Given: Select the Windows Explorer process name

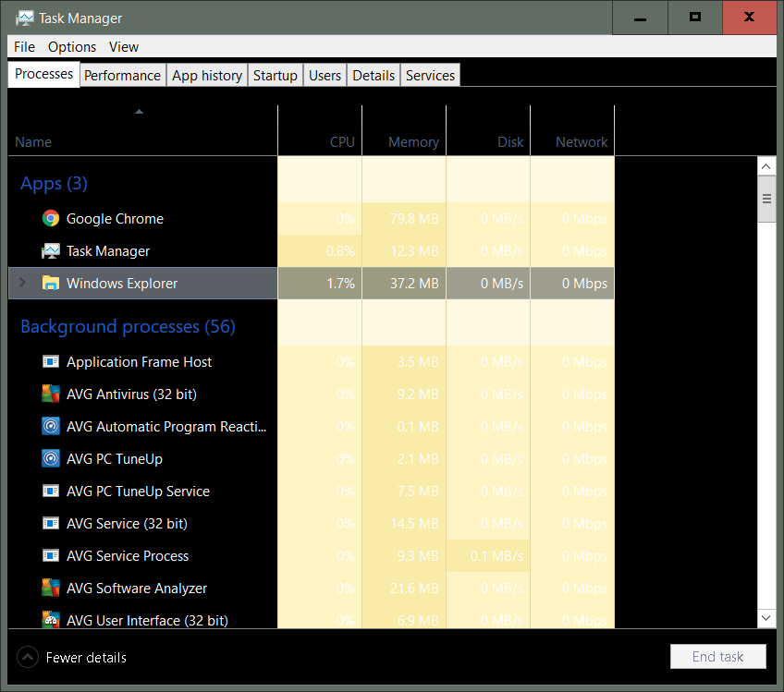Looking at the screenshot, I should coord(122,284).
